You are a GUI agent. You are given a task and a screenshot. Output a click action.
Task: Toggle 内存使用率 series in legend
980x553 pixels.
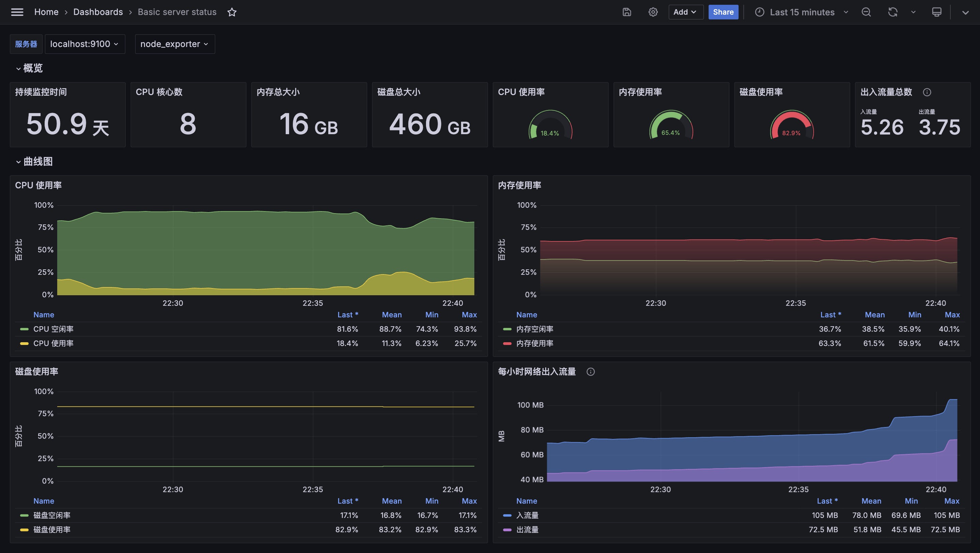pyautogui.click(x=535, y=343)
